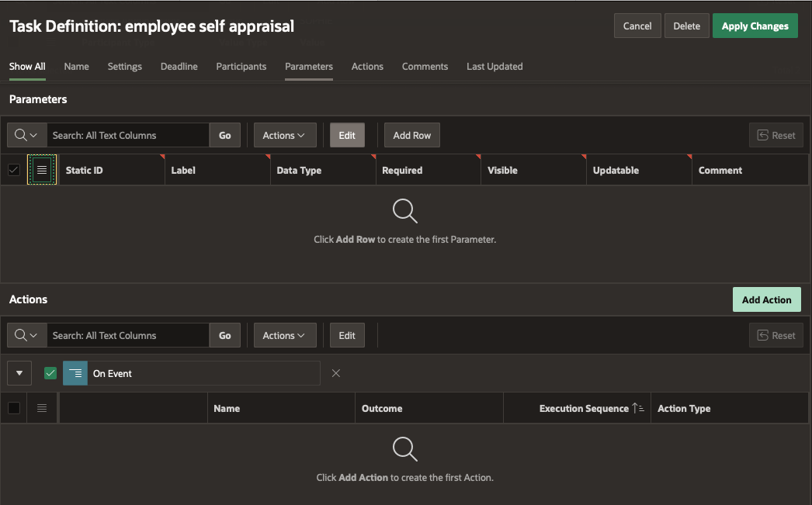Viewport: 812px width, 505px height.
Task: Click the Add Row button
Action: [x=411, y=135]
